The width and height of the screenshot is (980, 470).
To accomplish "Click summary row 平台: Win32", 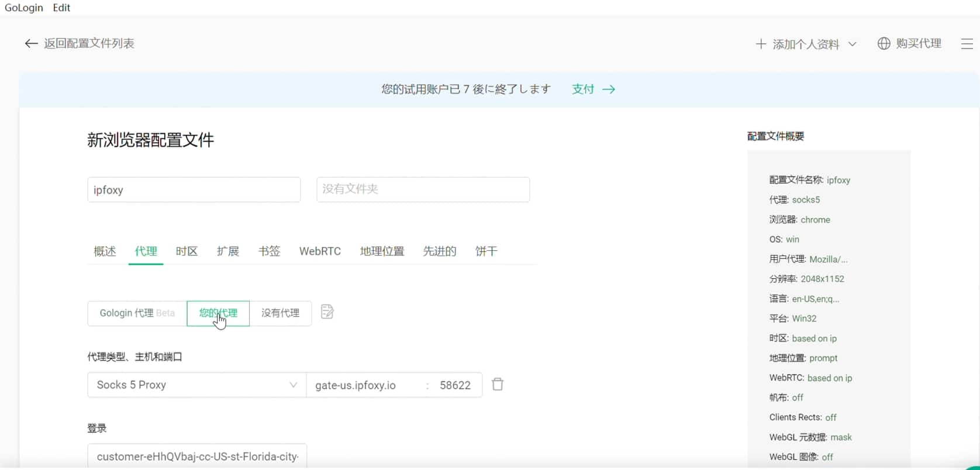I will tap(793, 319).
